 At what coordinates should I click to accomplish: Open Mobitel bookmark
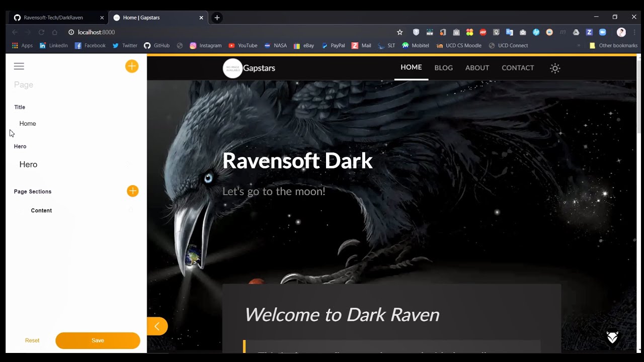[x=415, y=46]
